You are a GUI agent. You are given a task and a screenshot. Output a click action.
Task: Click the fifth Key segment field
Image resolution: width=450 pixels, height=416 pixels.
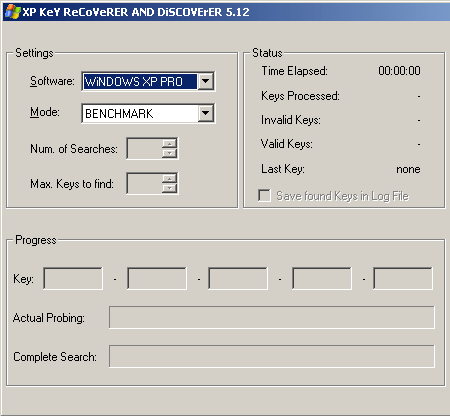(403, 278)
